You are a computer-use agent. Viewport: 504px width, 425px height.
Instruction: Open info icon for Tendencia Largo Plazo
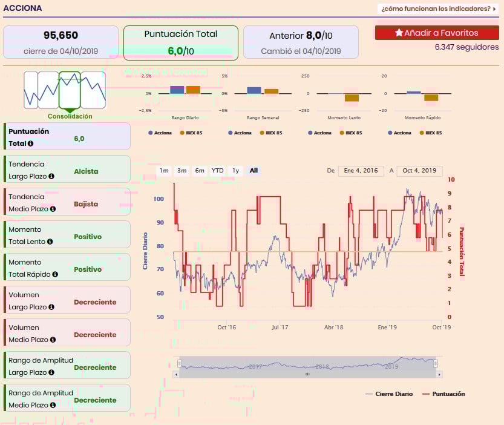(x=51, y=176)
